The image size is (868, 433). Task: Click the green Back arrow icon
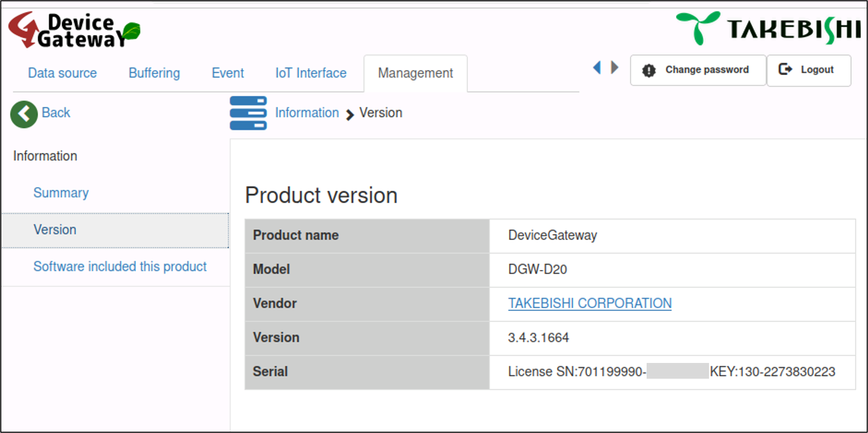[23, 114]
